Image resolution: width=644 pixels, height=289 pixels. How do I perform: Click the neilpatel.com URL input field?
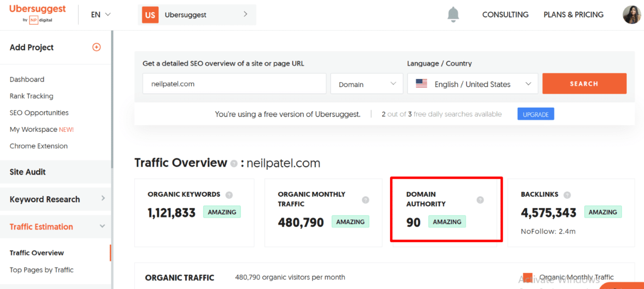(x=234, y=84)
